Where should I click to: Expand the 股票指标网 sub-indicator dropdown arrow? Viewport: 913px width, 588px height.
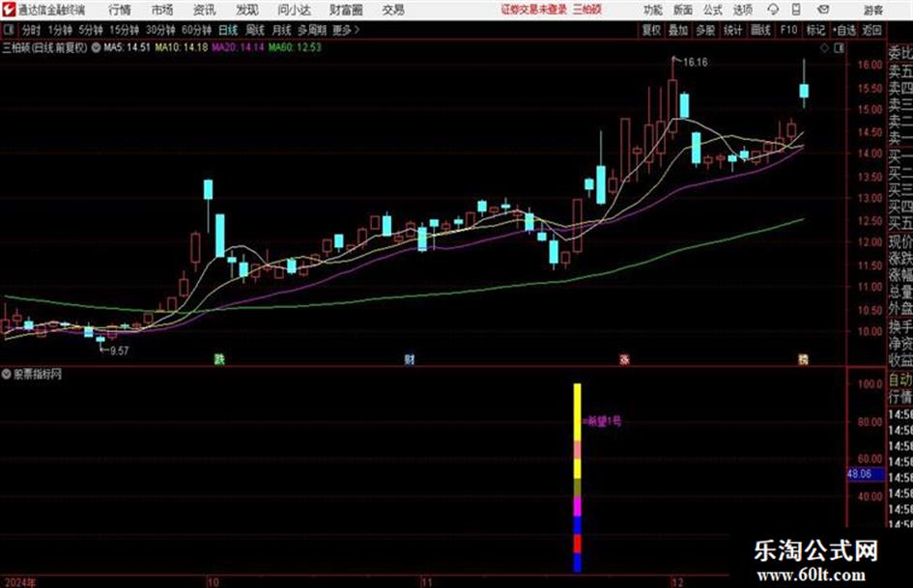point(7,374)
